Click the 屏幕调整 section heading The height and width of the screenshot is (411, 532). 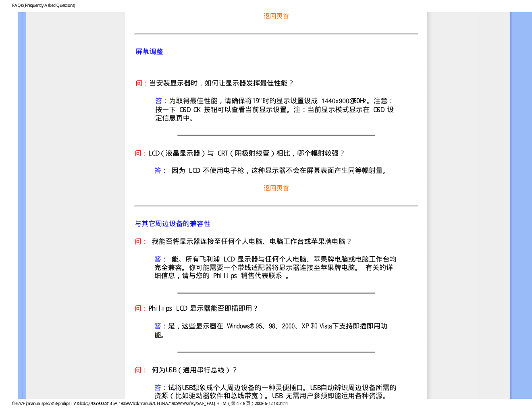click(149, 52)
